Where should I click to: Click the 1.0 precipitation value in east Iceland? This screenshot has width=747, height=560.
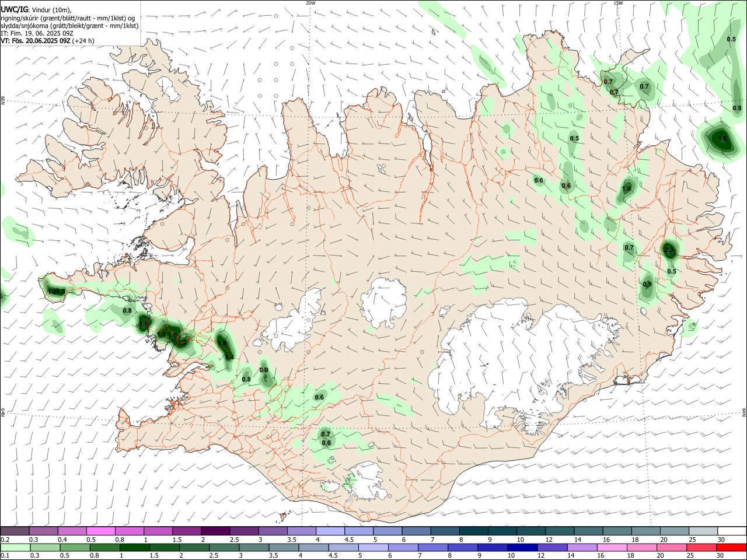click(627, 189)
